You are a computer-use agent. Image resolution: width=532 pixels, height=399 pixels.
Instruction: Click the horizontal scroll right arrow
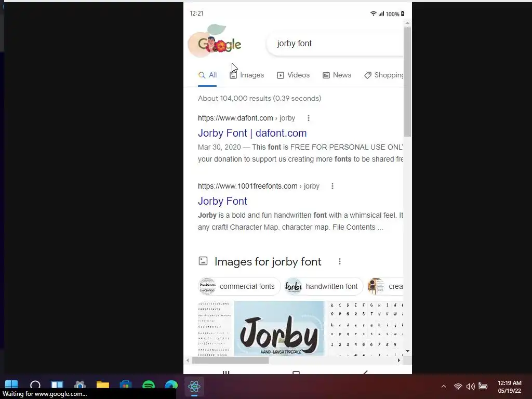click(399, 361)
